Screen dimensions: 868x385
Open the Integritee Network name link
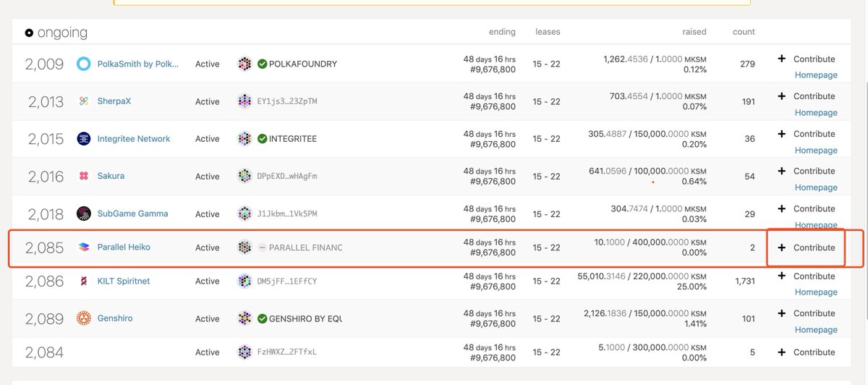tap(134, 139)
